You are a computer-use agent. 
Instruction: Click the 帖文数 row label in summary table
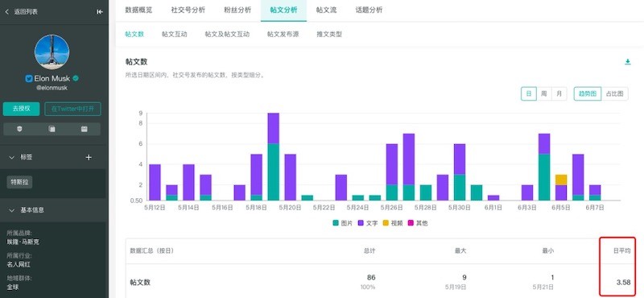tap(140, 283)
